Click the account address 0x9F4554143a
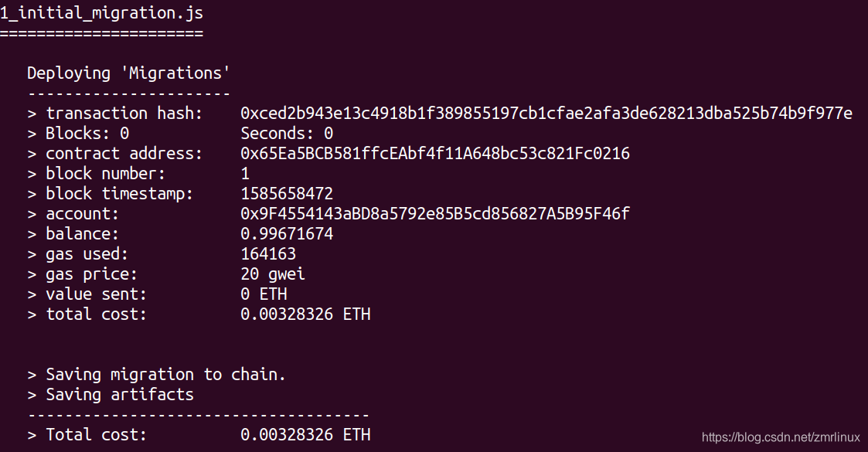 click(435, 213)
